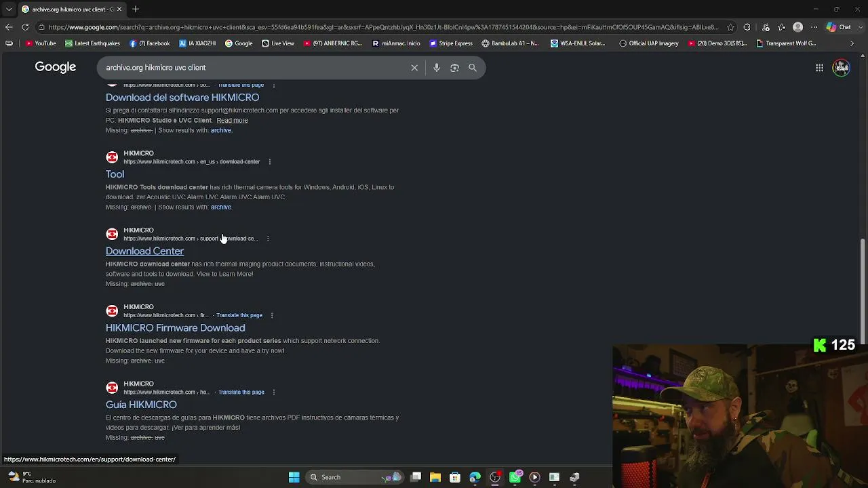Show results with 'archive' under first result
Viewport: 868px width, 488px height.
[220, 131]
